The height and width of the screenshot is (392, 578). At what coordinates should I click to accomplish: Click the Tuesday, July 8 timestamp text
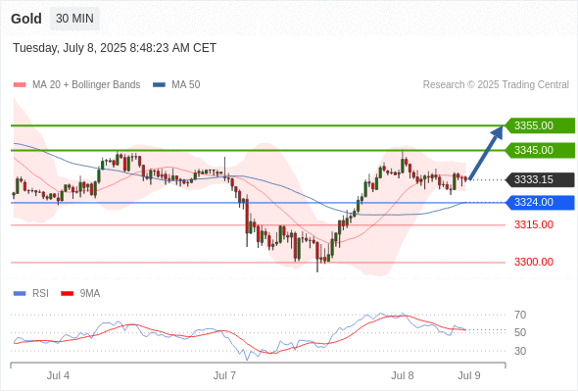(115, 48)
